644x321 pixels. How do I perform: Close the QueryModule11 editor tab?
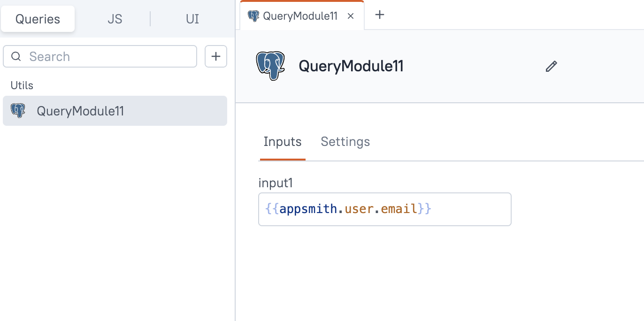pyautogui.click(x=350, y=16)
